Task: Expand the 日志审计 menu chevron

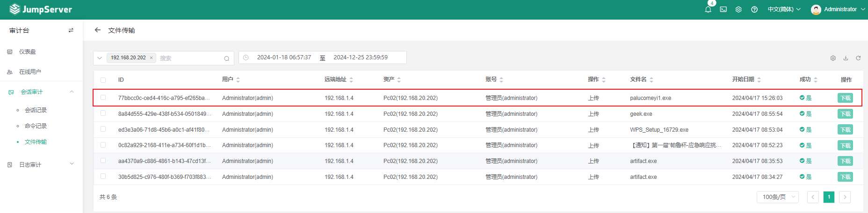Action: [x=72, y=163]
